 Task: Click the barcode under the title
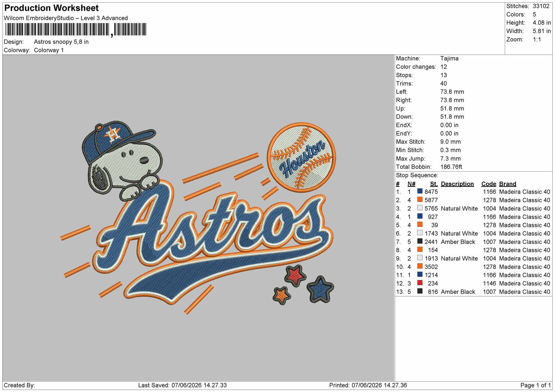point(76,30)
